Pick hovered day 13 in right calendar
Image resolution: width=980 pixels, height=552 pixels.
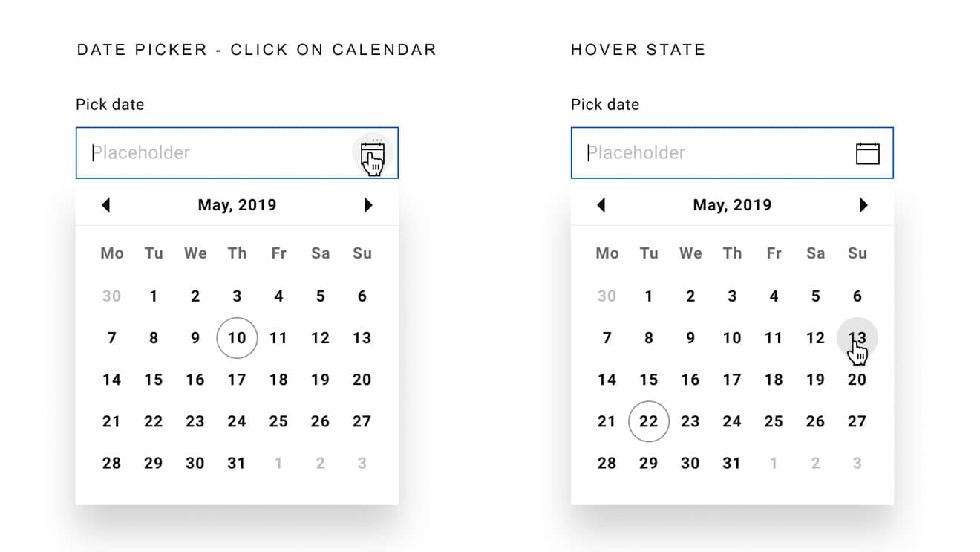coord(857,338)
